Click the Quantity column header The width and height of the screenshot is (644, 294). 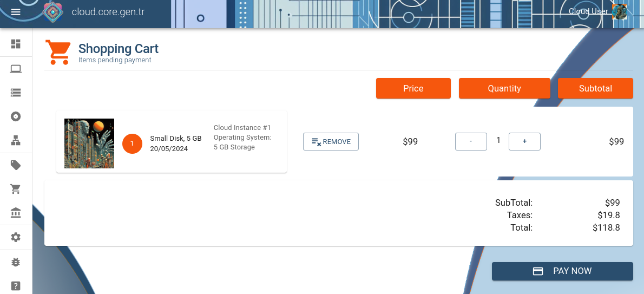pos(504,88)
